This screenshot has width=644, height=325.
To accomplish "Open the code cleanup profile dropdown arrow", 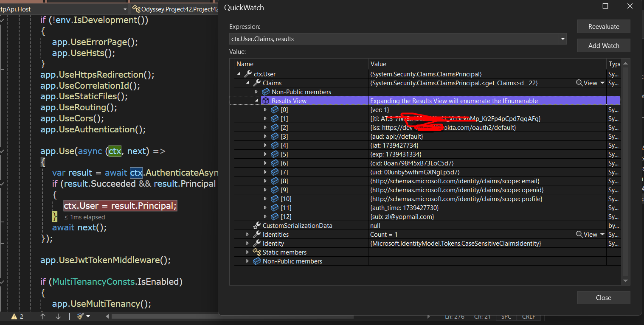I will click(x=88, y=317).
